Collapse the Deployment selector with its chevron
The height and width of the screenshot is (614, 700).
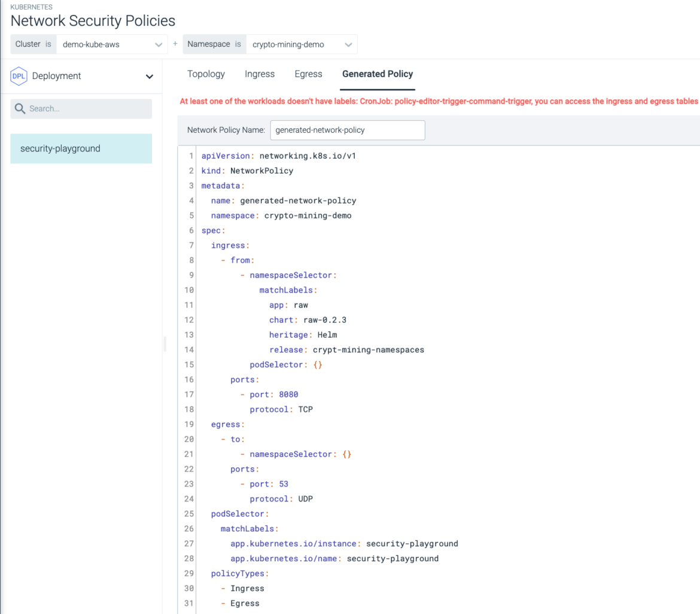[149, 77]
